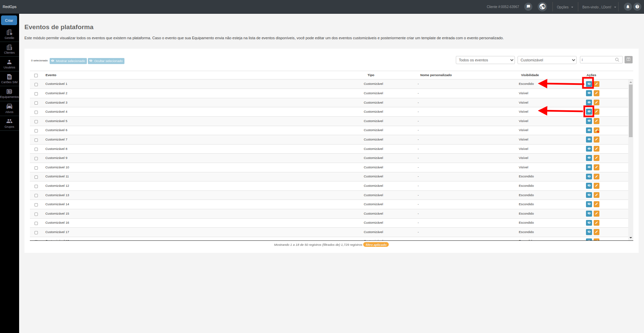Open Cartões SIM in the sidebar

[9, 79]
